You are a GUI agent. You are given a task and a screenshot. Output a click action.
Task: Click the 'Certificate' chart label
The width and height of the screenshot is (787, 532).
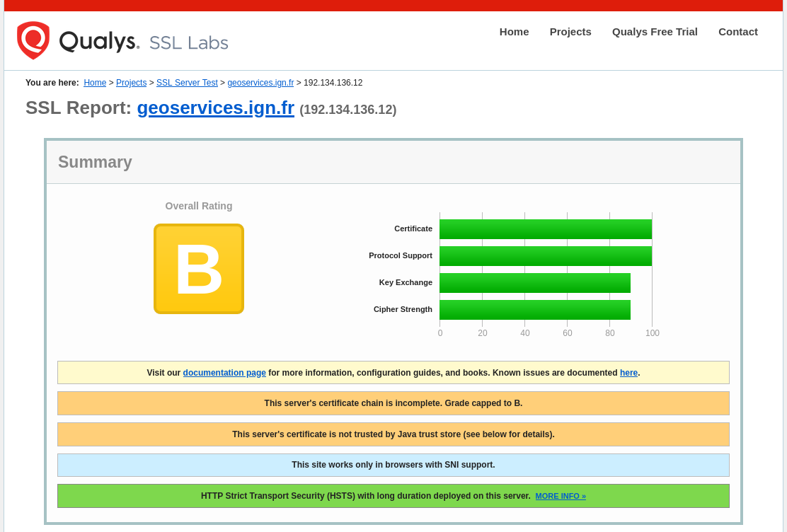tap(413, 229)
